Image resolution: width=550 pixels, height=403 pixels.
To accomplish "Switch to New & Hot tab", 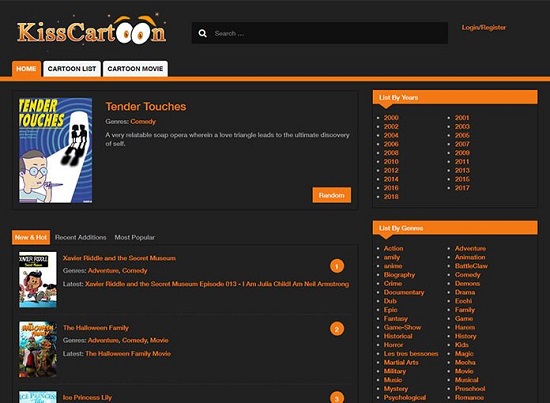I will click(31, 237).
